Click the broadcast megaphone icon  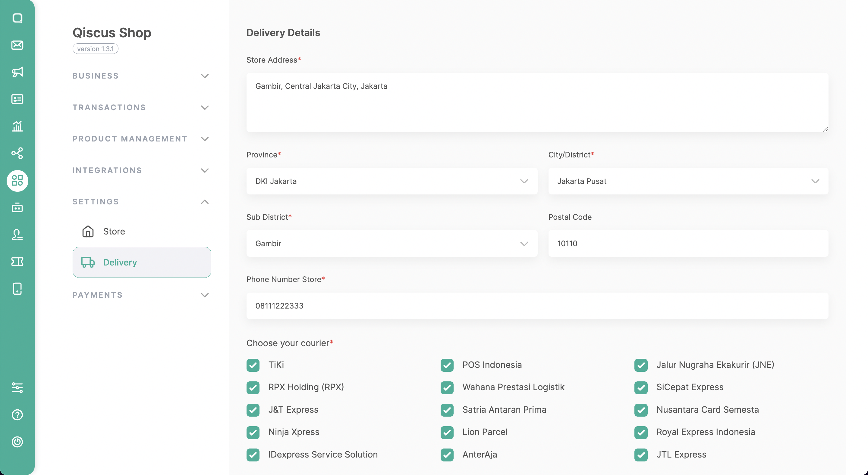(x=17, y=72)
